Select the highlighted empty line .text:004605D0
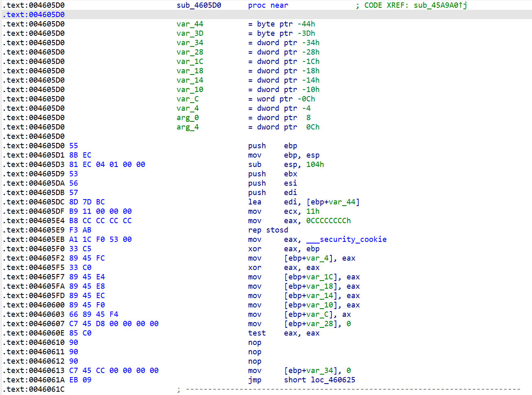 coord(266,15)
